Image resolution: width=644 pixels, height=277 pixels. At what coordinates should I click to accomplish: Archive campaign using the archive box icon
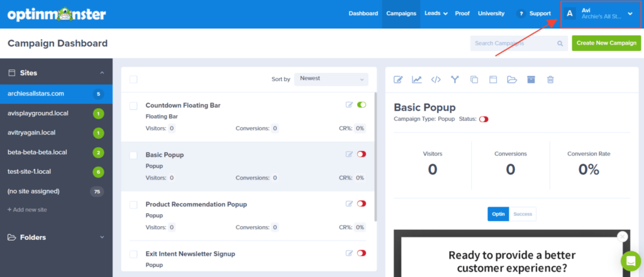(531, 79)
